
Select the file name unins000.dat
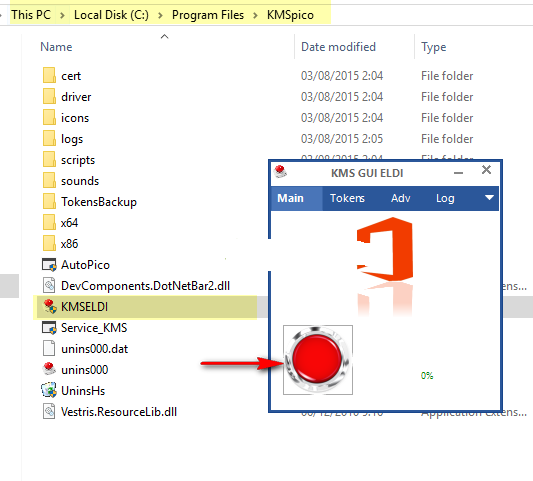(94, 349)
